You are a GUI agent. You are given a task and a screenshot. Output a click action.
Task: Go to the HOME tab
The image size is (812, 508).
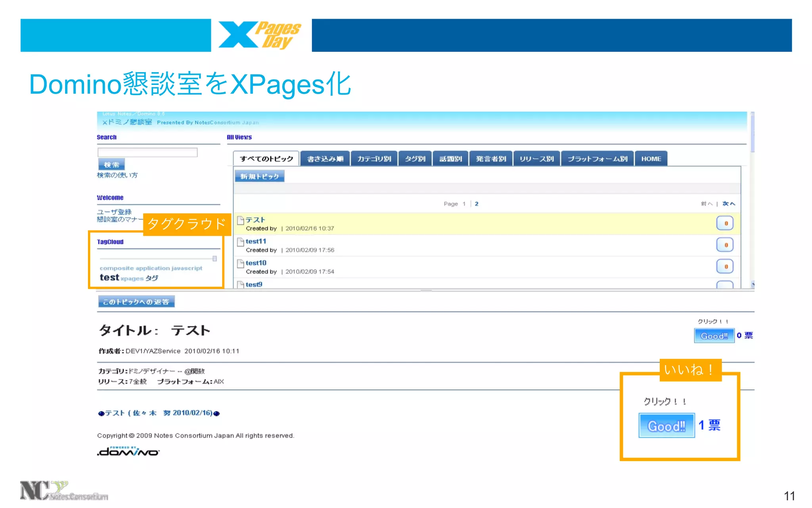pos(651,159)
